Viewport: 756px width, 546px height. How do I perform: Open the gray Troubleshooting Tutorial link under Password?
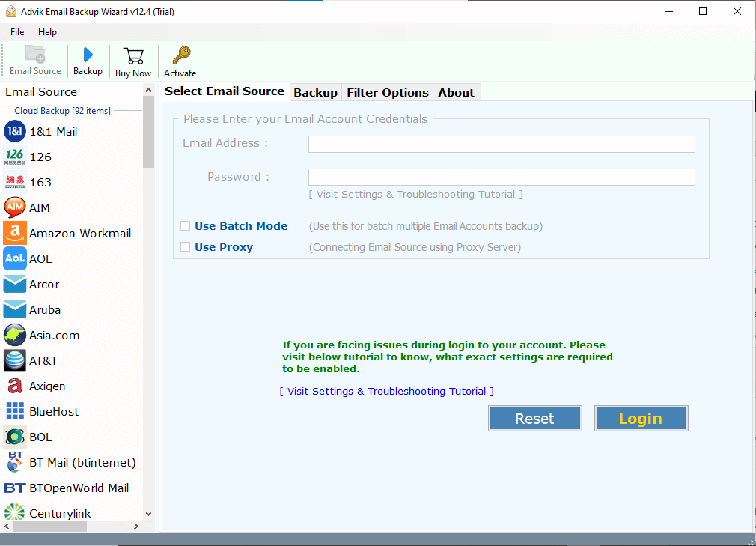pyautogui.click(x=415, y=195)
